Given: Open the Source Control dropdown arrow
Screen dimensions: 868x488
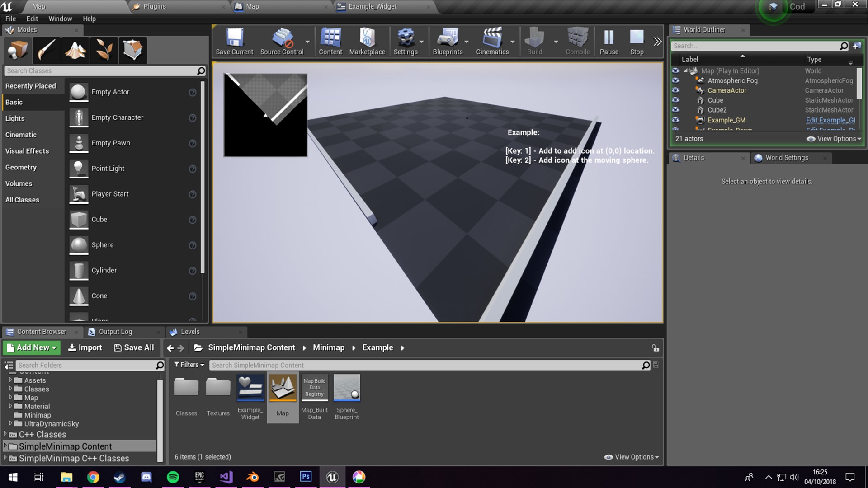Looking at the screenshot, I should point(308,42).
